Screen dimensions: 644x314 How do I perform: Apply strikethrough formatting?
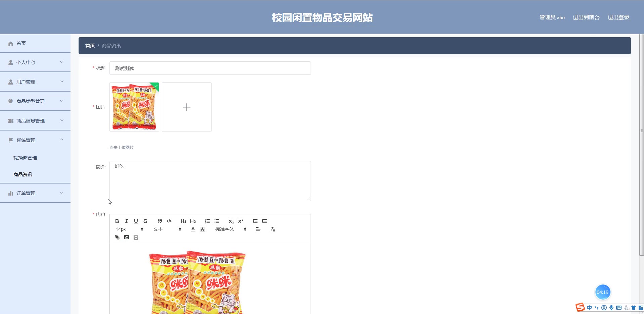[x=145, y=221]
